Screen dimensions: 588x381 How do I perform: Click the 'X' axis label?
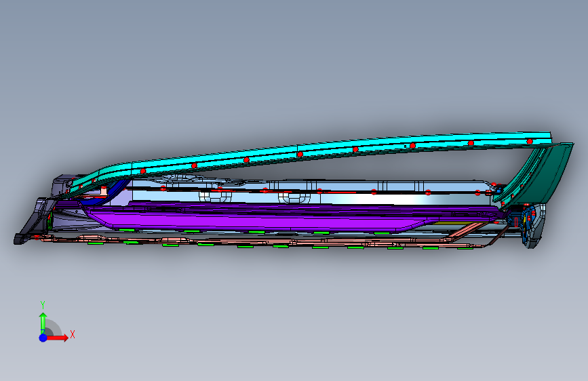pyautogui.click(x=73, y=334)
